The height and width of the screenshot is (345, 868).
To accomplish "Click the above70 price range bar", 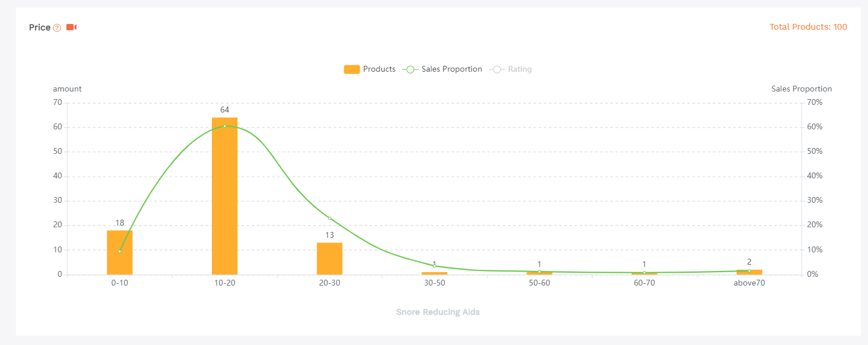I will pos(749,272).
